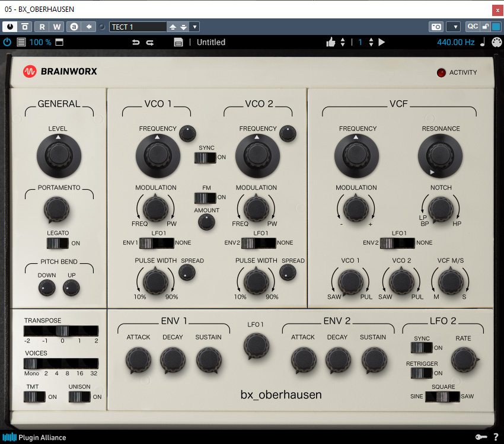504x444 pixels.
Task: Click the Voices slider
Action: pyautogui.click(x=61, y=363)
